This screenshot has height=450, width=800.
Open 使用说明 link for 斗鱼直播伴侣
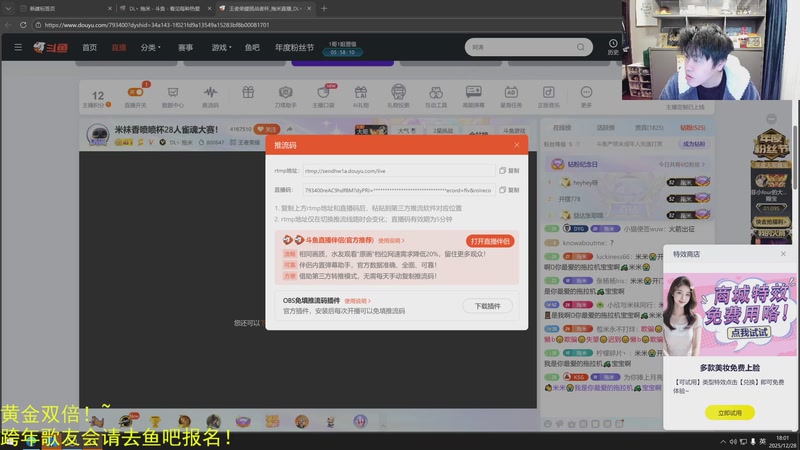391,240
